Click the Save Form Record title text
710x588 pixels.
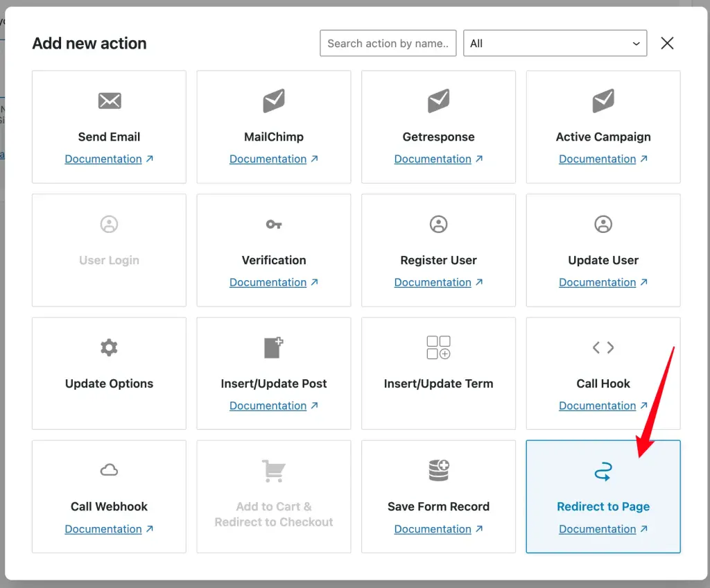[x=438, y=506]
